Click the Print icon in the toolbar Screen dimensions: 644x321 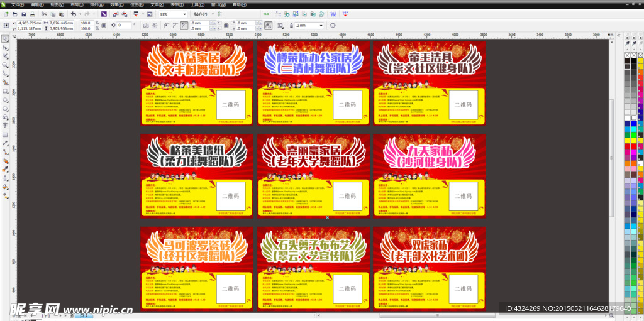point(33,14)
